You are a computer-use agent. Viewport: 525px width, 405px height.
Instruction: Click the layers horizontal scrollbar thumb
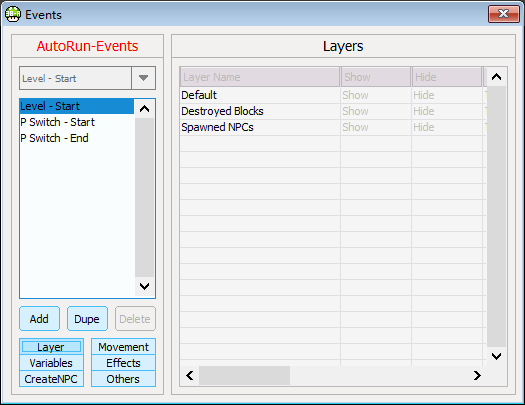tap(244, 376)
